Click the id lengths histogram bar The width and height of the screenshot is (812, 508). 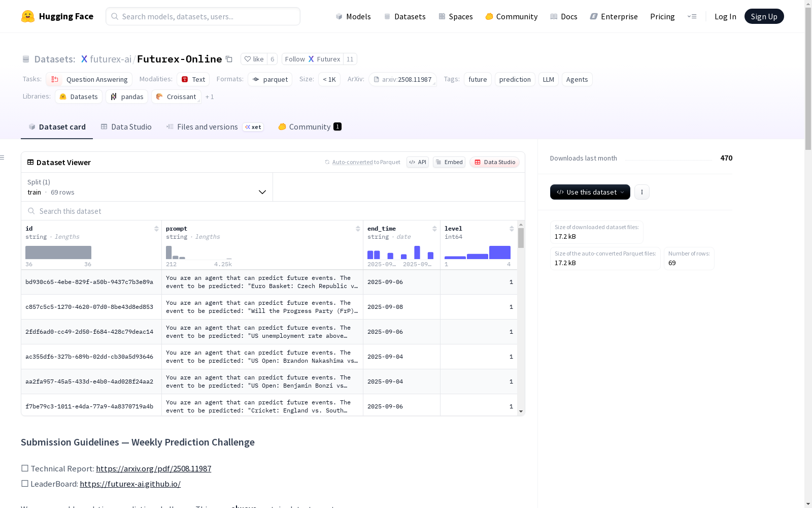coord(58,252)
